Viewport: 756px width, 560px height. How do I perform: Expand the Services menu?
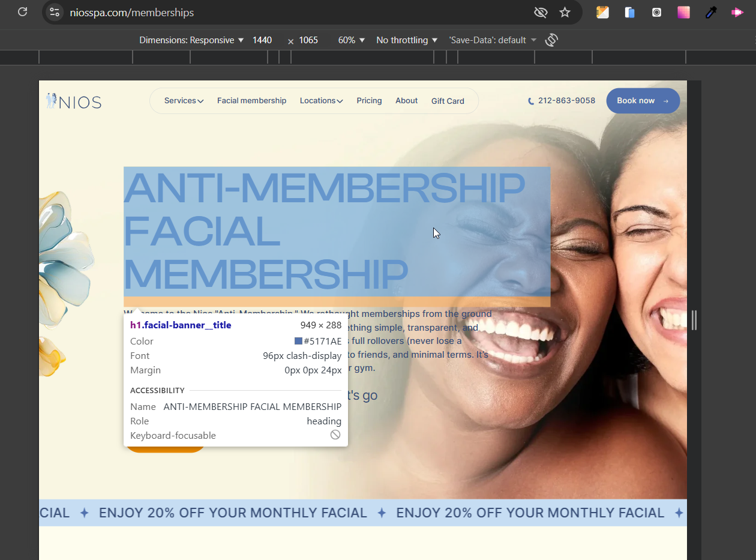184,101
